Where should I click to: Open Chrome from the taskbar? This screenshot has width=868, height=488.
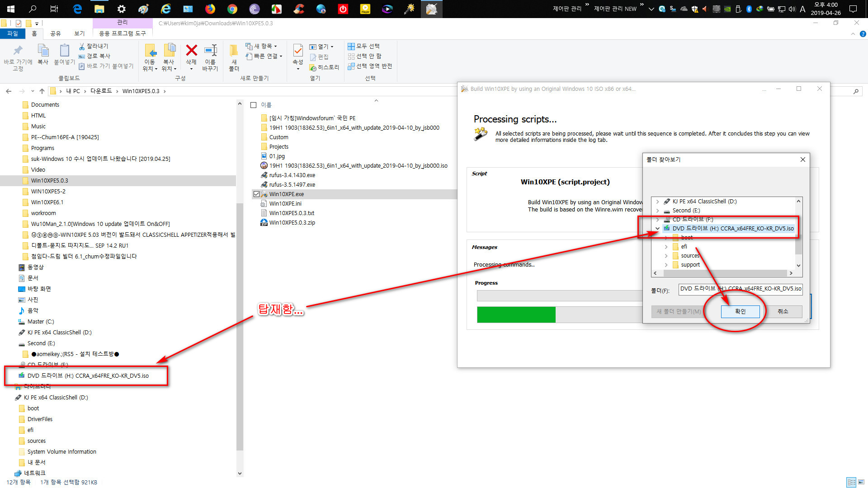coord(232,9)
